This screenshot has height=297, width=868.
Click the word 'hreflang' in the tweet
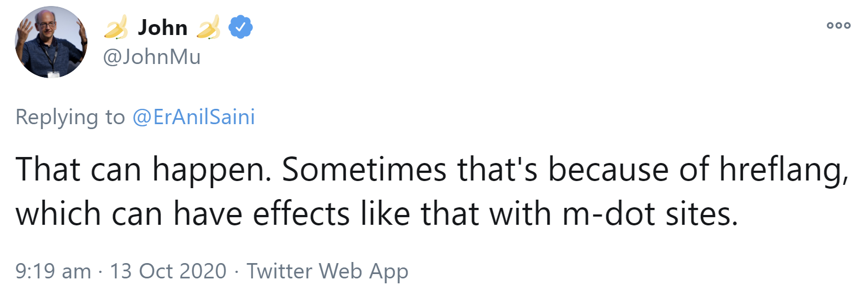[782, 169]
